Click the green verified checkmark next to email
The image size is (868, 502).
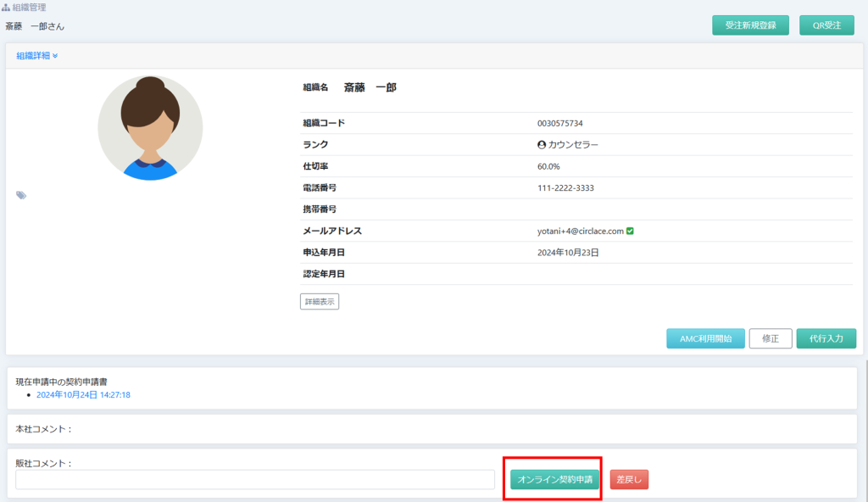coord(631,231)
